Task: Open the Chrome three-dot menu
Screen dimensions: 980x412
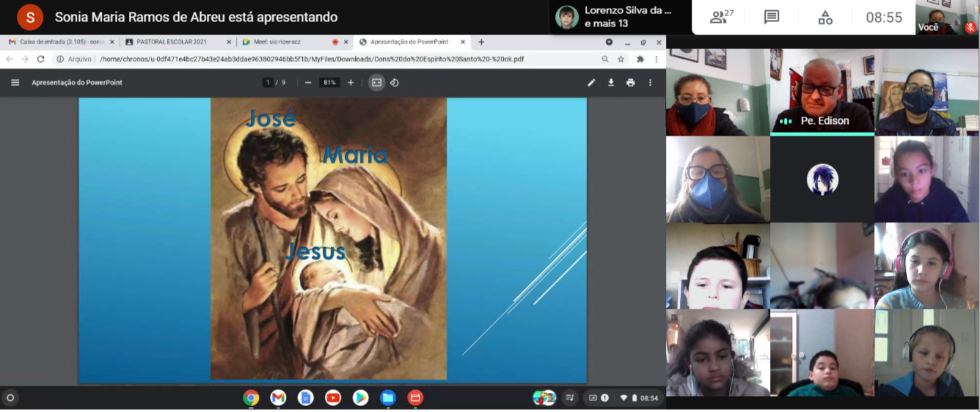Action: (656, 59)
